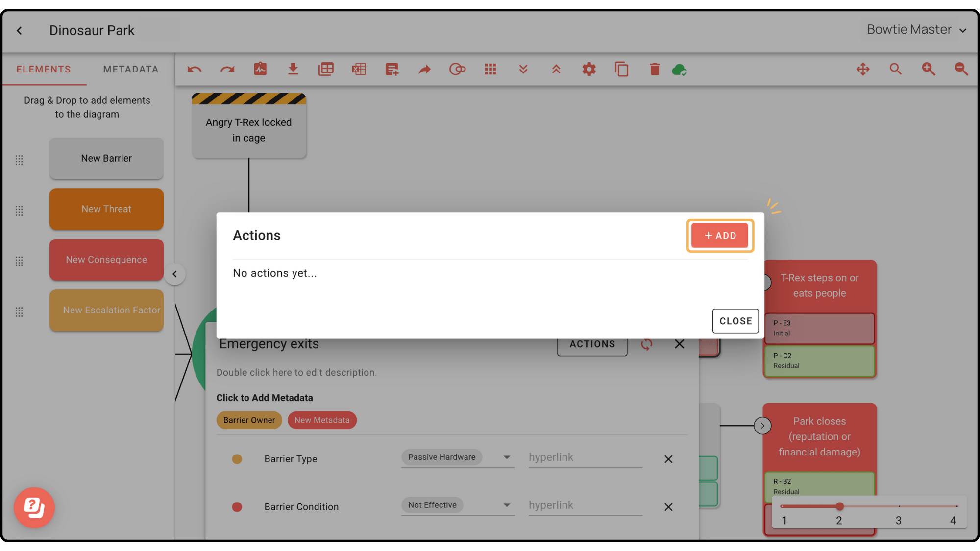Activate the Pan/Move tool icon
980x551 pixels.
(x=863, y=69)
